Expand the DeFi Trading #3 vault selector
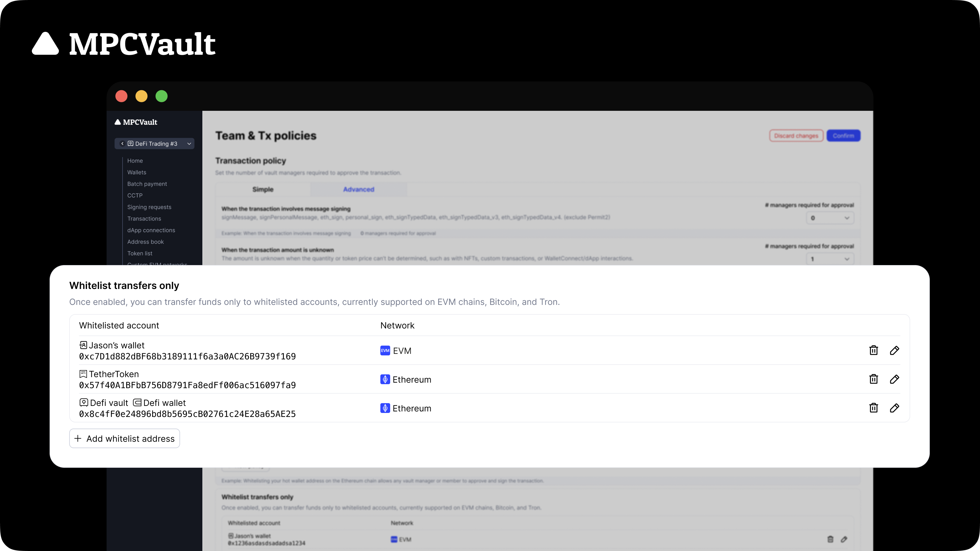 [189, 143]
